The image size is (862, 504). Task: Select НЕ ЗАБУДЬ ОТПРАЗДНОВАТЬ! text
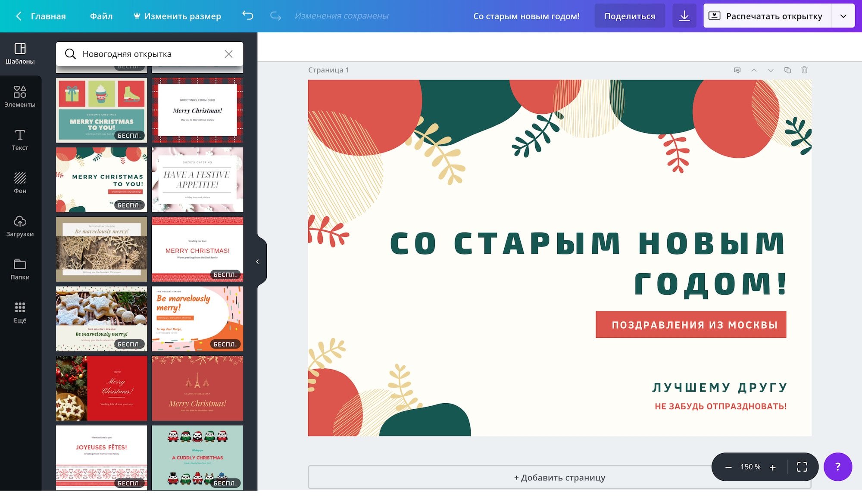pyautogui.click(x=721, y=406)
